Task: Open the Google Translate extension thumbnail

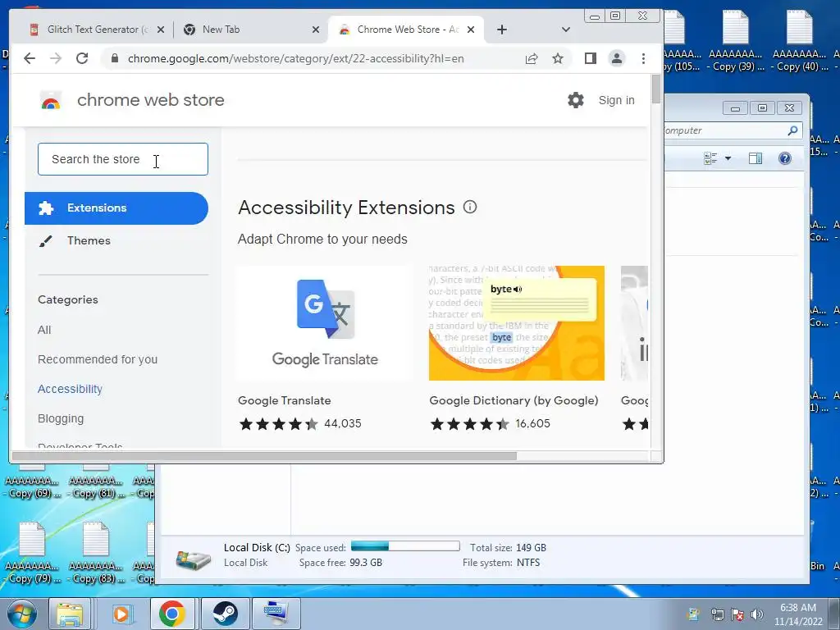Action: [x=325, y=323]
